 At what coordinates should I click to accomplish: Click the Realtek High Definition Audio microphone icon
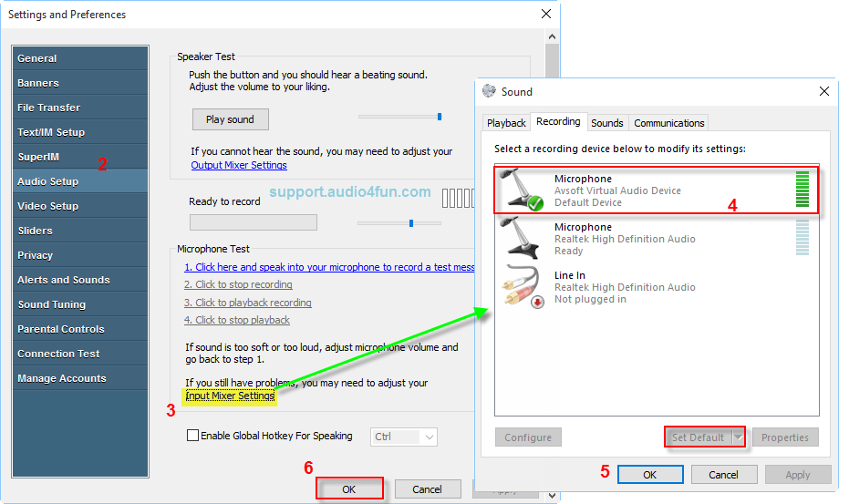(523, 239)
